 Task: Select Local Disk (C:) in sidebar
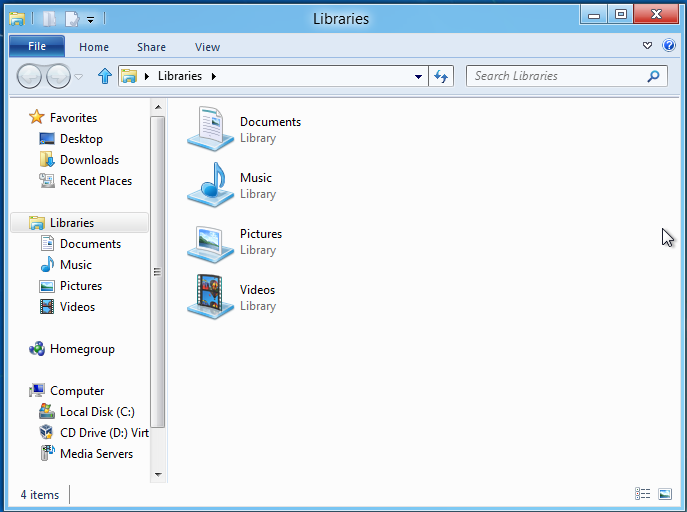tap(97, 412)
